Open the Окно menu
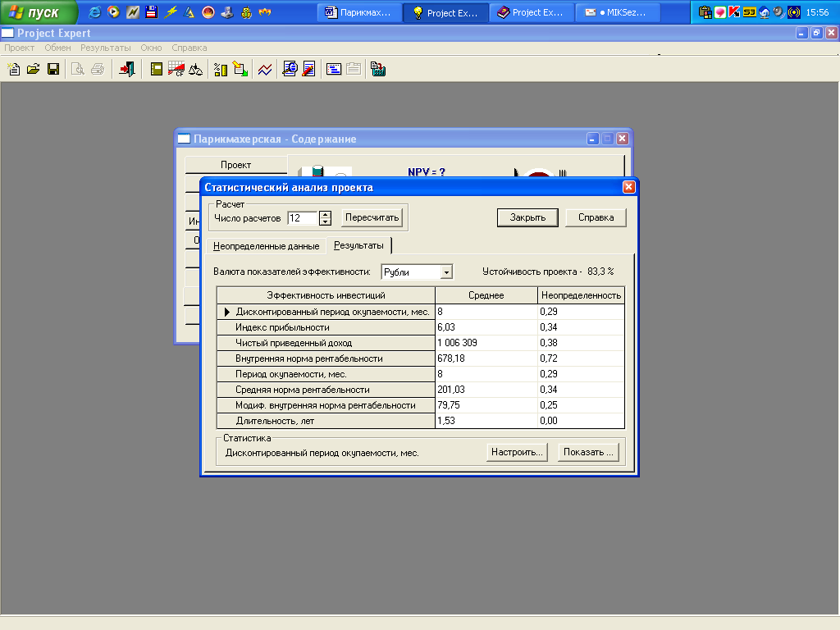This screenshot has width=840, height=630. tap(151, 48)
